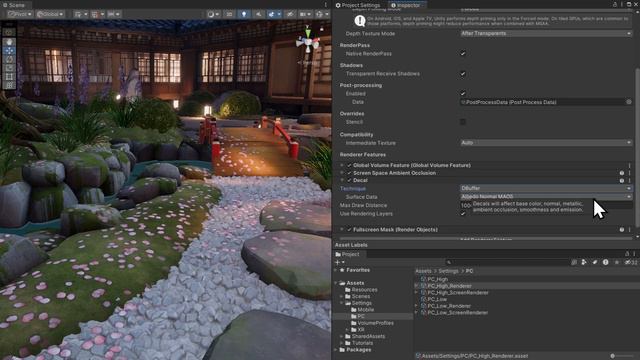This screenshot has width=640, height=360.
Task: Open help for Screen Space Ambient Occlusion
Action: click(622, 173)
